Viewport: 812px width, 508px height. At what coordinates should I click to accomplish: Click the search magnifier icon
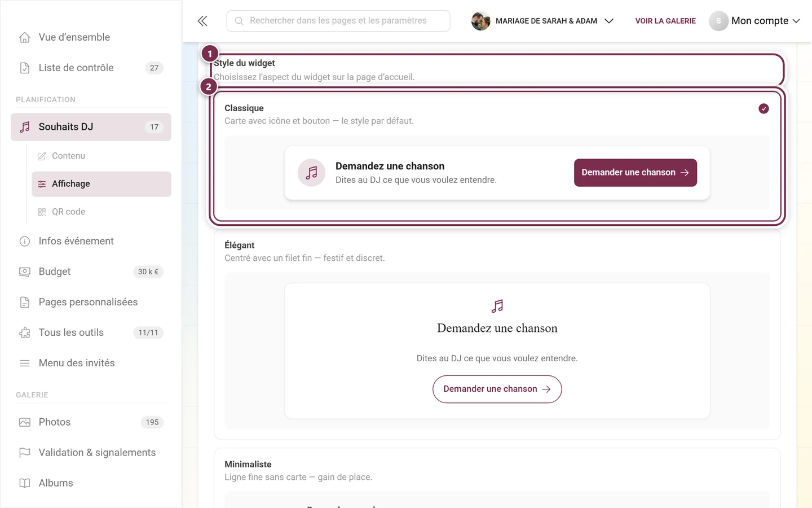pos(239,21)
